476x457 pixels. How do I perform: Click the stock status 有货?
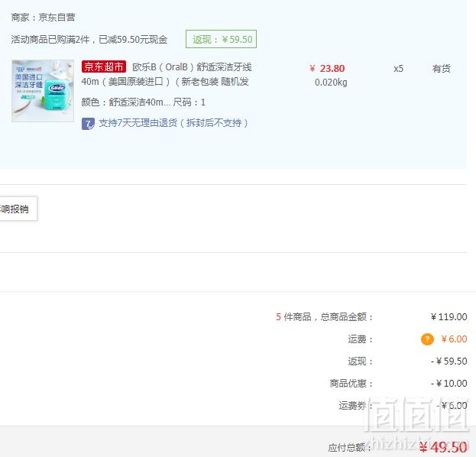point(441,69)
